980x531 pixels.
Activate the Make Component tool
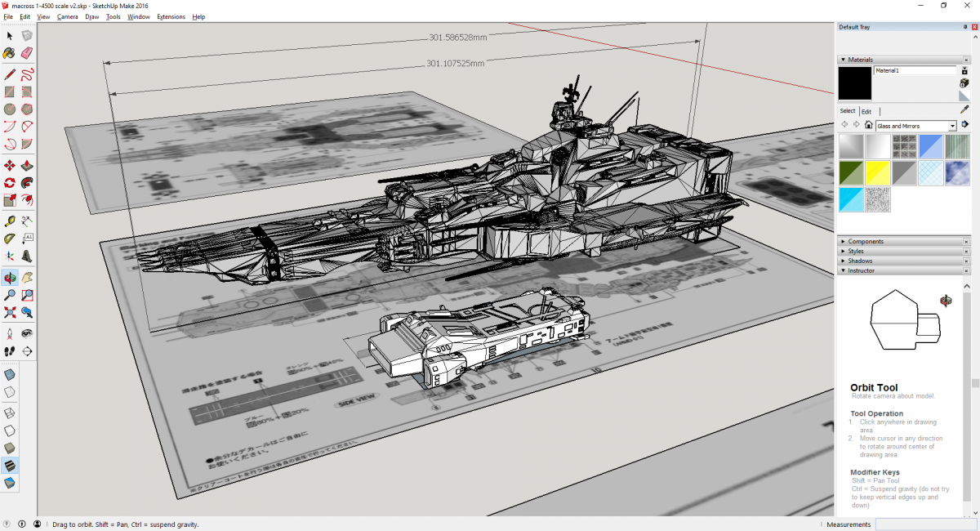[27, 36]
